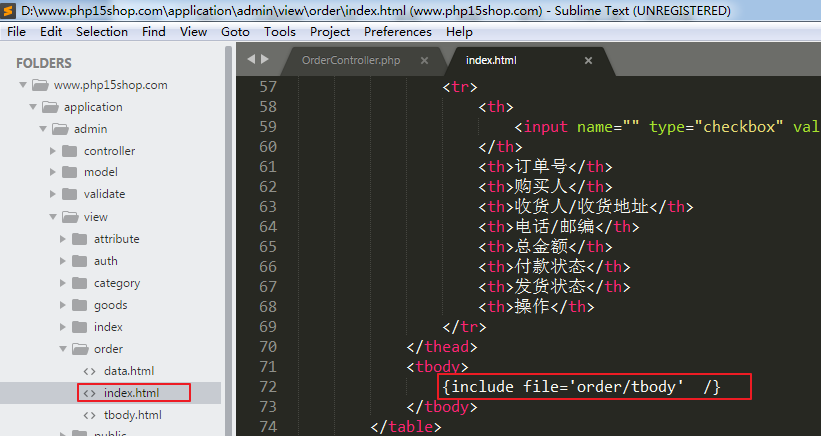Image resolution: width=821 pixels, height=436 pixels.
Task: Select the auth folder in sidebar
Action: 105,261
